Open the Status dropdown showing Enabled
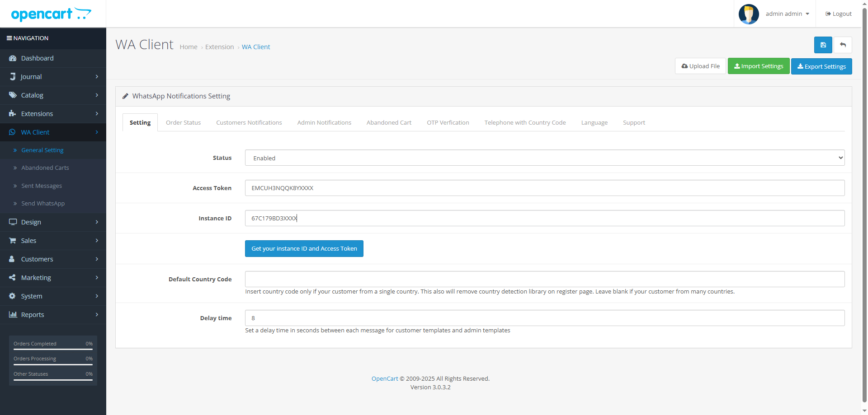 pos(544,158)
